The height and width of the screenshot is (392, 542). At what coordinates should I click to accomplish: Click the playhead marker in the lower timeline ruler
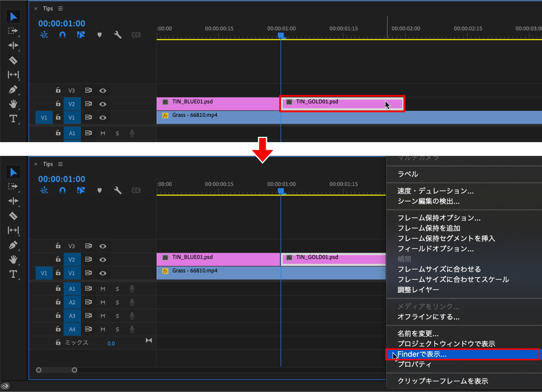coord(281,191)
